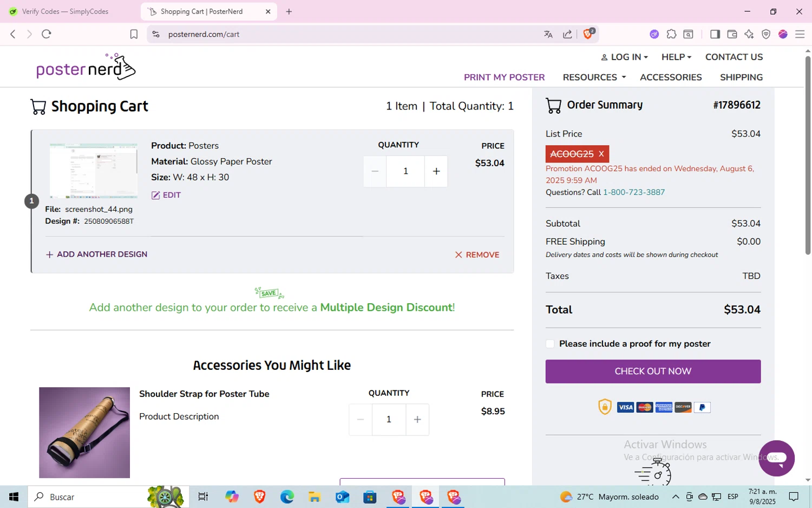Screen dimensions: 812x508
Task: Open the ACCESSORIES menu item
Action: [671, 77]
